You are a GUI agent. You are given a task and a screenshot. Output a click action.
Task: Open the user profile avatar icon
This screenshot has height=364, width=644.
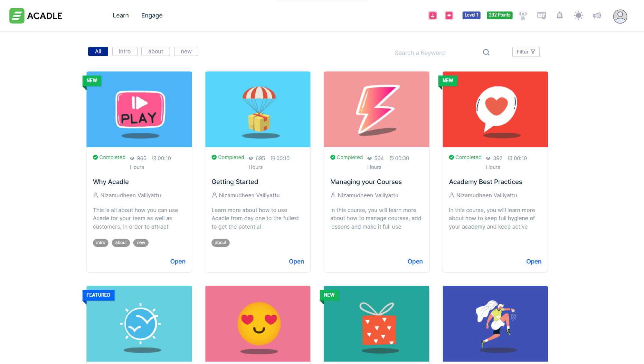tap(620, 15)
